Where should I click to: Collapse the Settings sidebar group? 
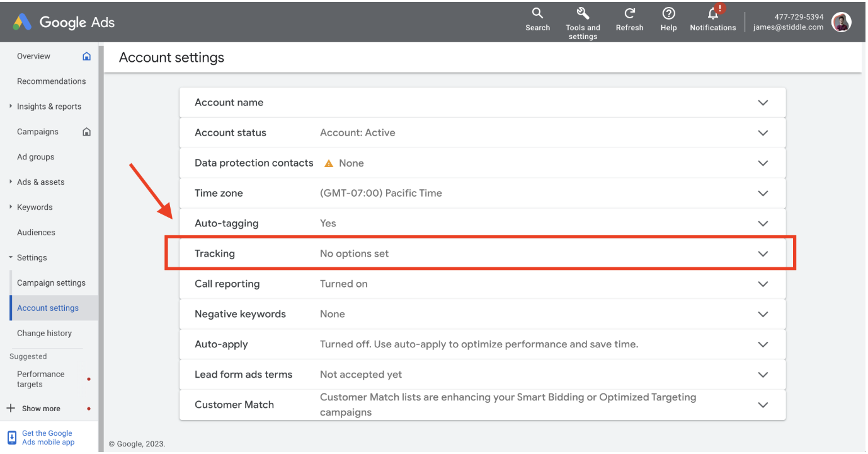pos(11,258)
